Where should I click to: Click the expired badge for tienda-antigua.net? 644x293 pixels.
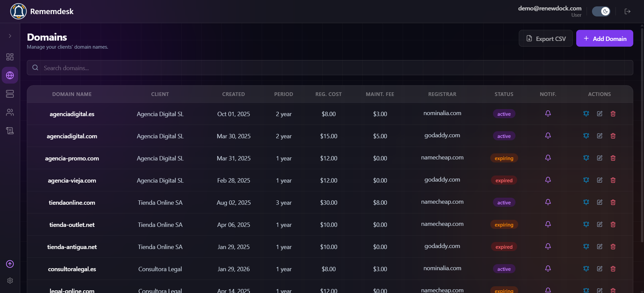(x=504, y=247)
